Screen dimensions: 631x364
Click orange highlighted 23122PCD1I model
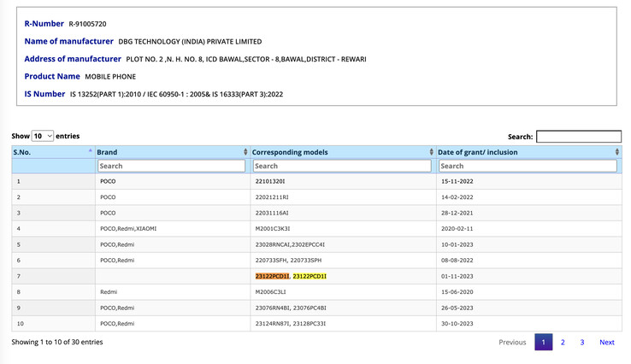272,276
